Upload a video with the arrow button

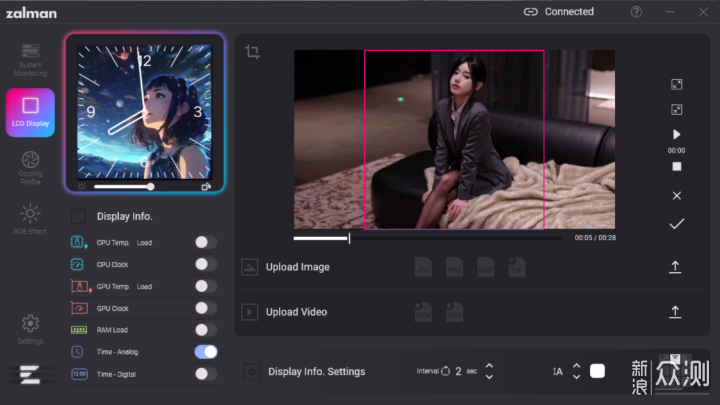[x=675, y=312]
